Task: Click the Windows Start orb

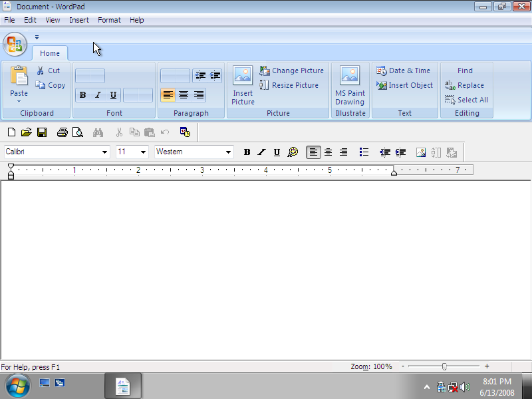Action: pyautogui.click(x=17, y=386)
